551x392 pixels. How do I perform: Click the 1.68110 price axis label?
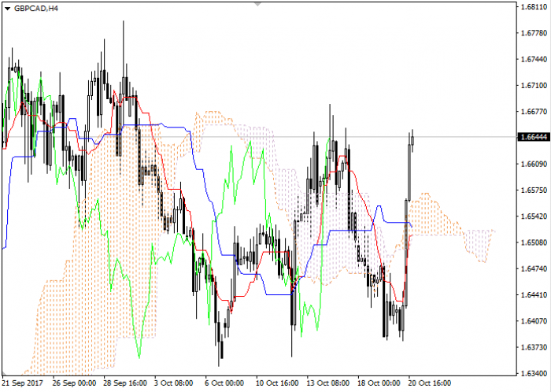click(534, 7)
